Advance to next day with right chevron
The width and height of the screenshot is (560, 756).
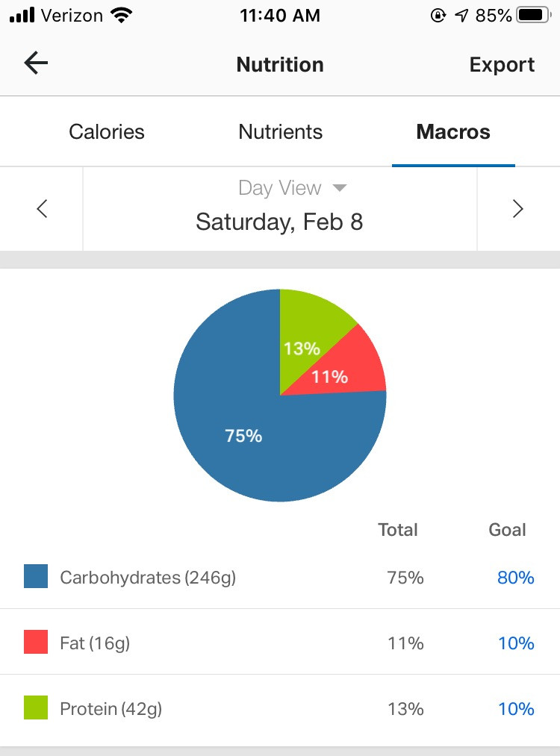pos(518,209)
